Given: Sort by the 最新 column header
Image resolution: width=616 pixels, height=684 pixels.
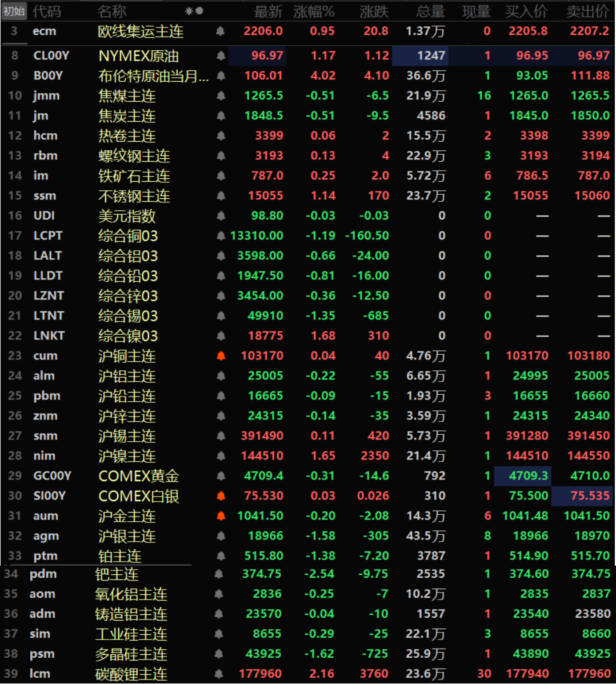Looking at the screenshot, I should [x=268, y=11].
